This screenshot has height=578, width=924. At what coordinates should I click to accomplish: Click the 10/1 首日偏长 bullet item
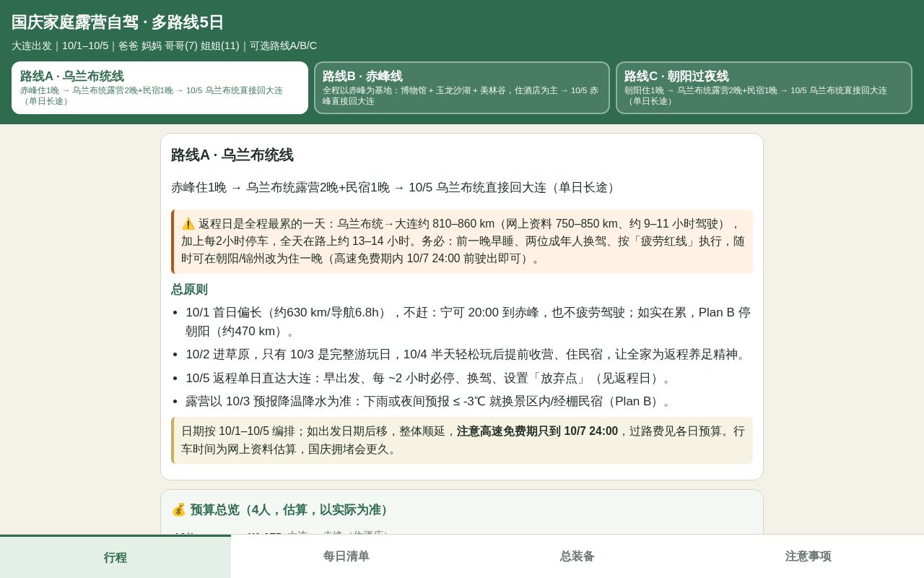click(x=468, y=322)
